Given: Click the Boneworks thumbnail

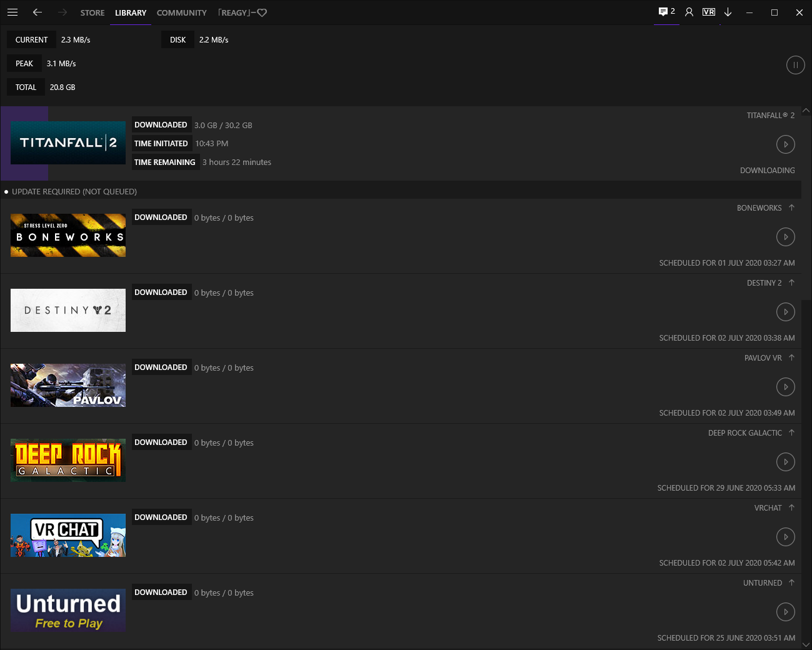Looking at the screenshot, I should (x=68, y=235).
